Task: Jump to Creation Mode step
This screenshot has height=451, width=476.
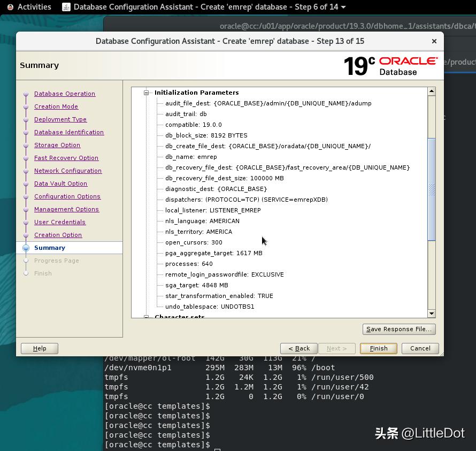Action: [56, 106]
